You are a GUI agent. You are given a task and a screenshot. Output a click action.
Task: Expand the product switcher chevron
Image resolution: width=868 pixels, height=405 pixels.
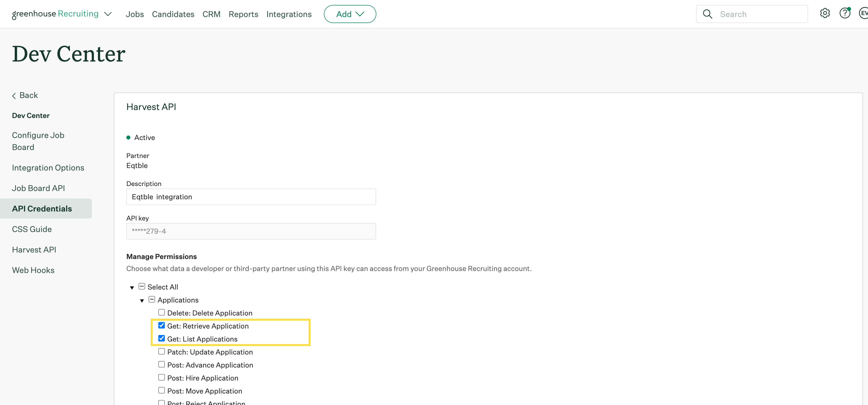click(x=108, y=14)
